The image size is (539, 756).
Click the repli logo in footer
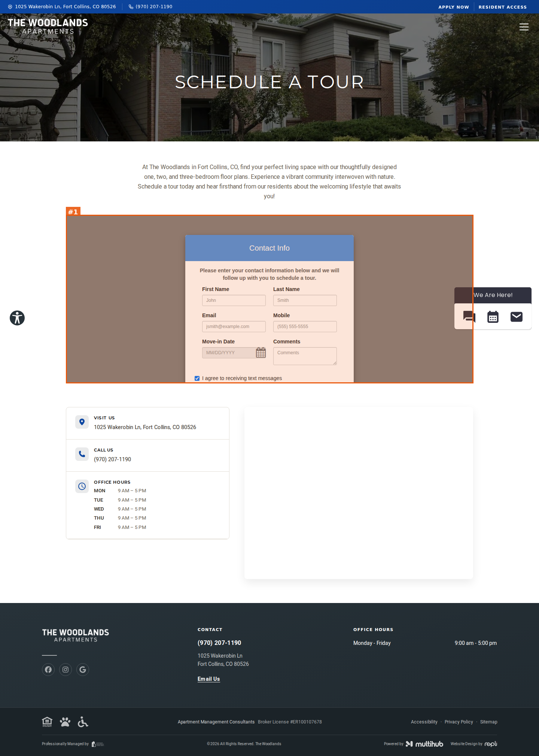click(x=491, y=744)
